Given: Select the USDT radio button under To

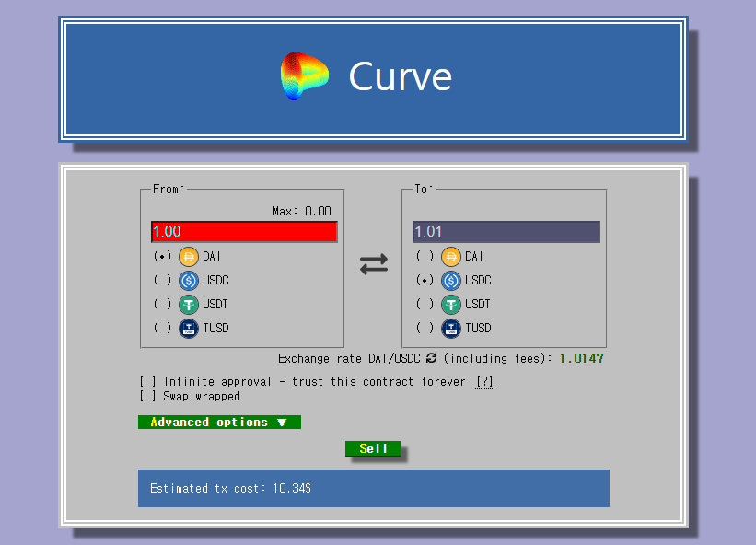Looking at the screenshot, I should point(425,304).
